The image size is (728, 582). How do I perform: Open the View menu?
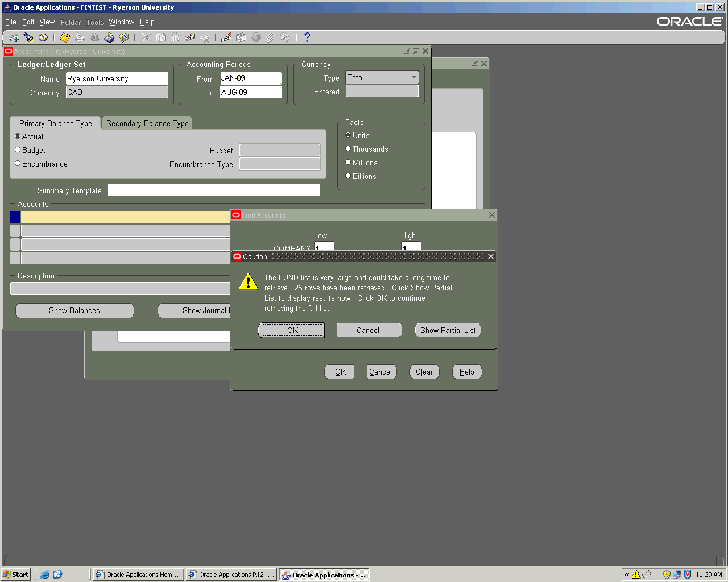tap(47, 22)
